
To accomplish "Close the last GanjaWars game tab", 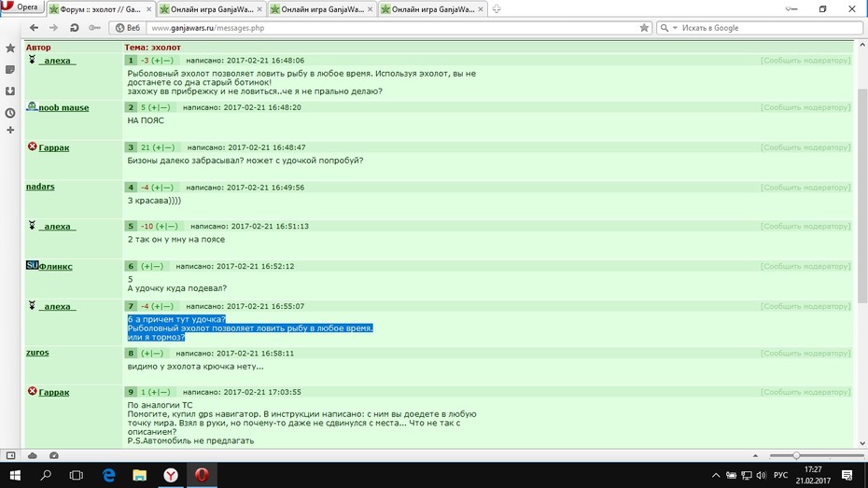I will 480,9.
